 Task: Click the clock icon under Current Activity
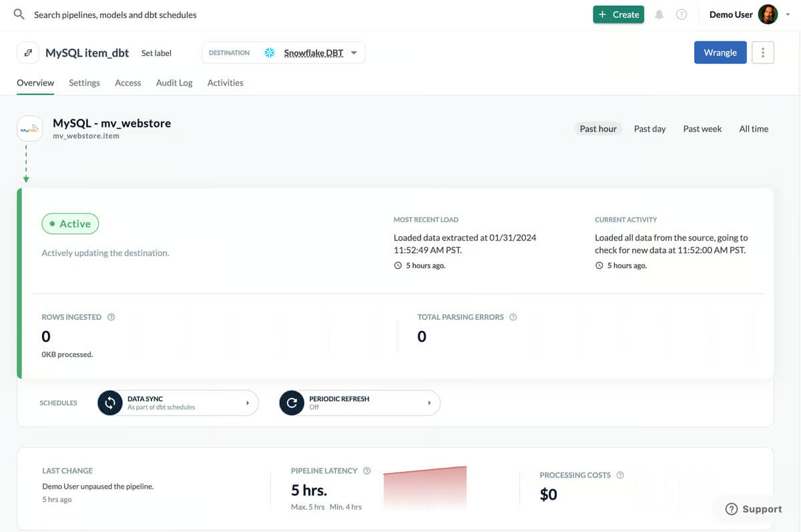click(599, 266)
